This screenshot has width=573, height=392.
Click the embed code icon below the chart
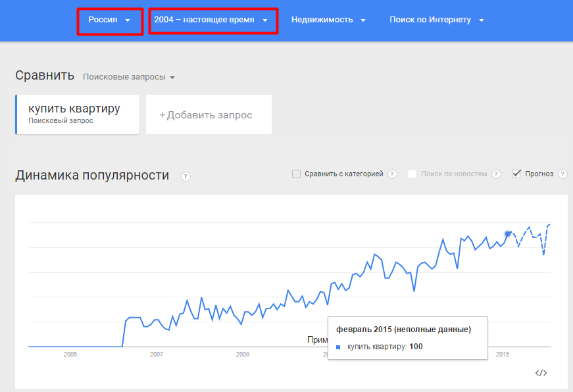541,373
